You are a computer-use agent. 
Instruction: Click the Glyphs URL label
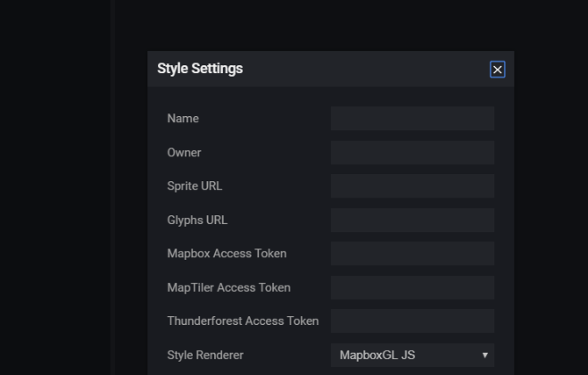click(197, 221)
